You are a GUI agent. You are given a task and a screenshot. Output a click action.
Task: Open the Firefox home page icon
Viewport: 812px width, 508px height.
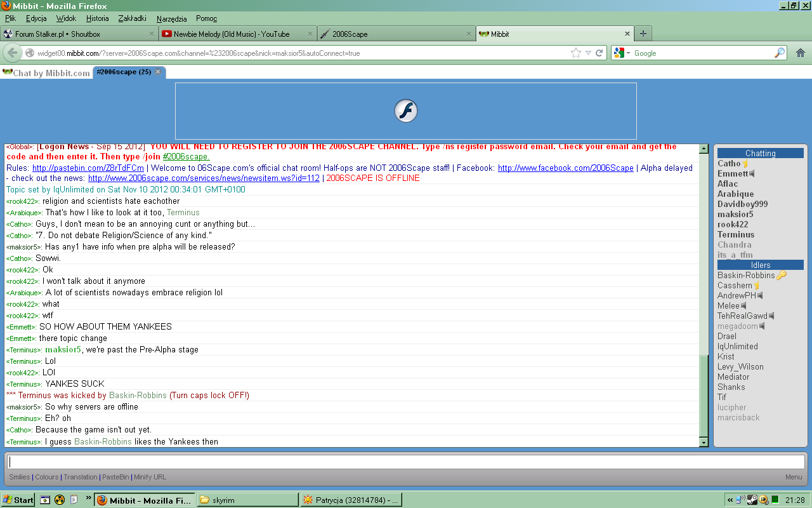(801, 53)
